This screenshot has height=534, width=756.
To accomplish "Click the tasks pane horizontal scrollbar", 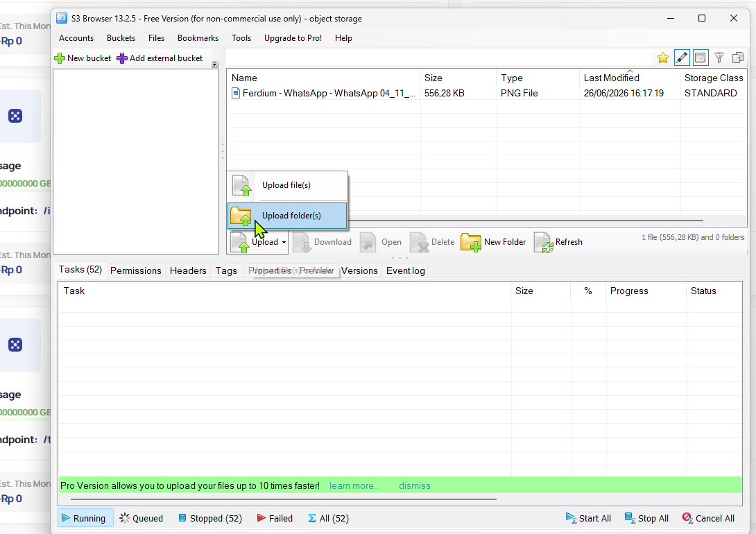I will [x=284, y=499].
